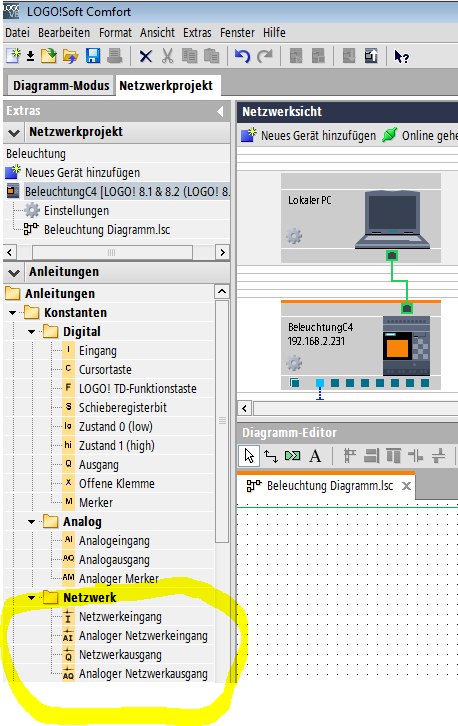Screen dimensions: 458x726
Task: Click the Print toolbar icon
Action: (x=114, y=56)
